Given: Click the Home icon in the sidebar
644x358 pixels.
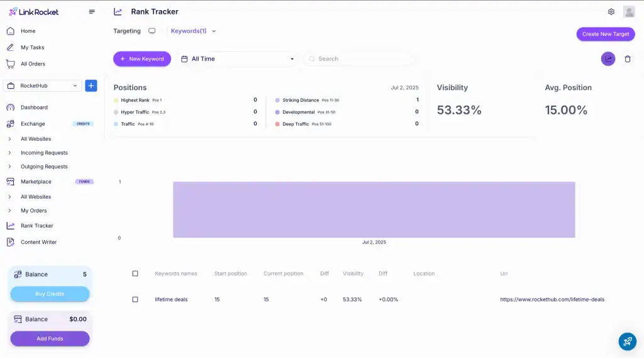Looking at the screenshot, I should [x=11, y=31].
